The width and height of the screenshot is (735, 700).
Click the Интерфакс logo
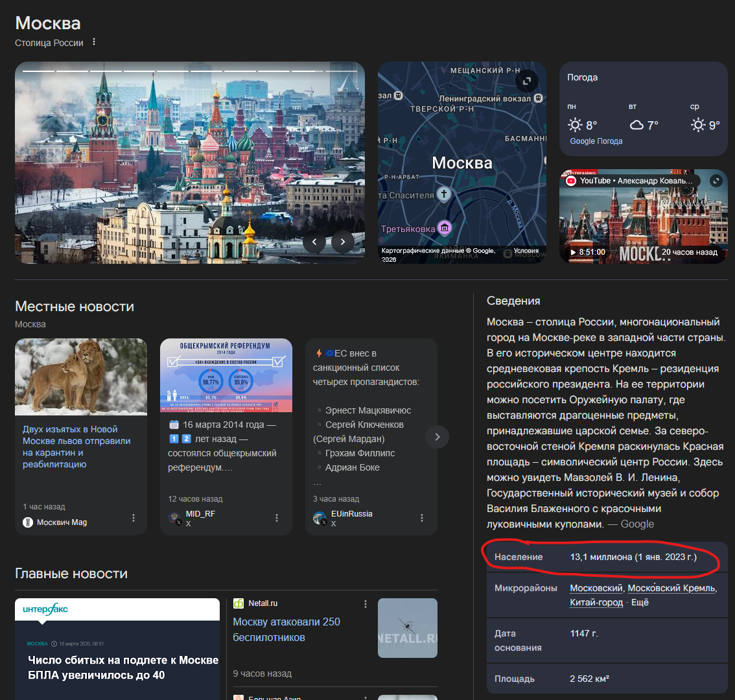tap(45, 609)
